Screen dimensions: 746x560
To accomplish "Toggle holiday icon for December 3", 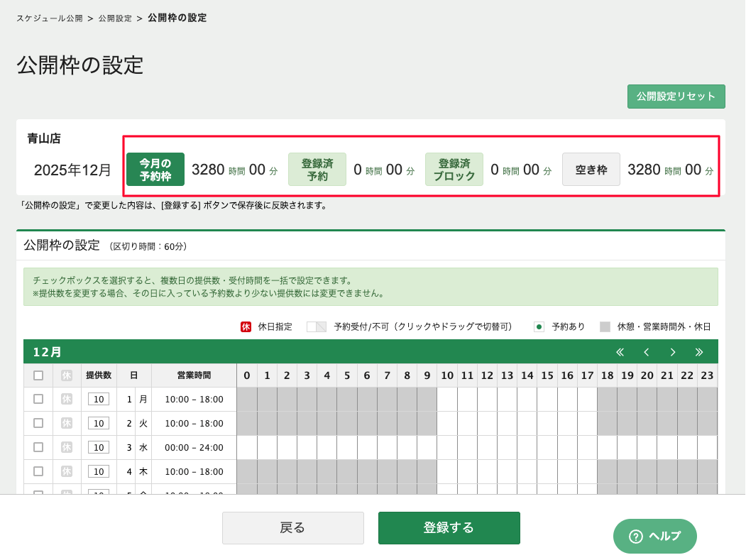I will tap(67, 447).
